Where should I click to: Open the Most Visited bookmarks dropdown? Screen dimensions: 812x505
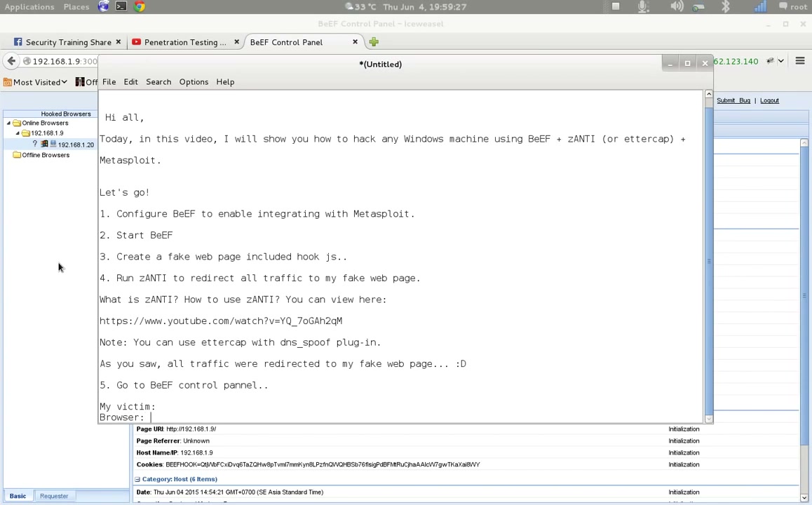35,82
